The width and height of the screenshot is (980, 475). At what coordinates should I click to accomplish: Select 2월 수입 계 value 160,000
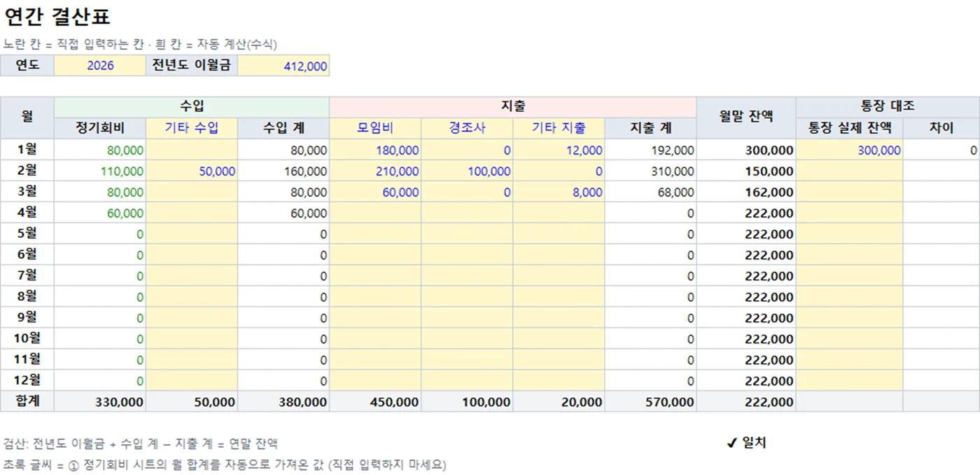point(283,171)
